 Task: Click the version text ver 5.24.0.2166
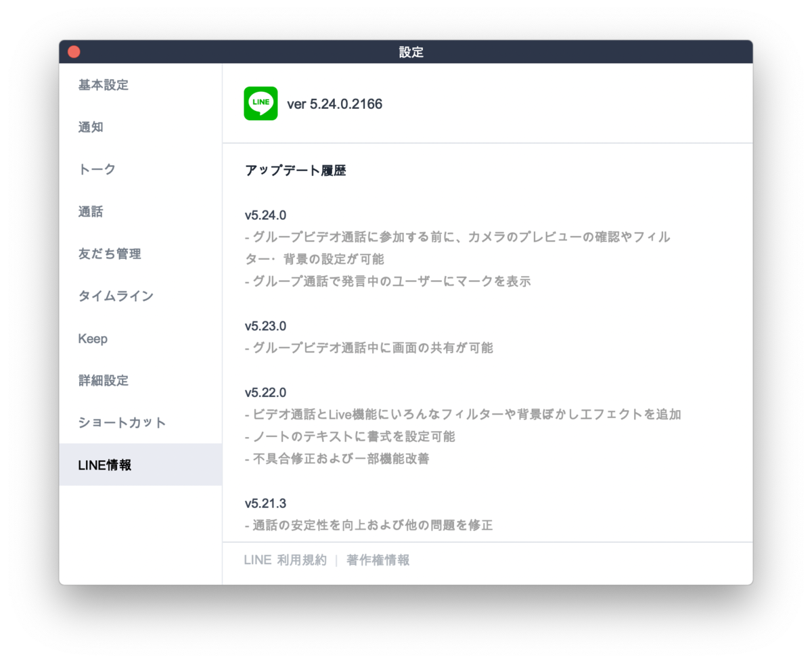334,104
